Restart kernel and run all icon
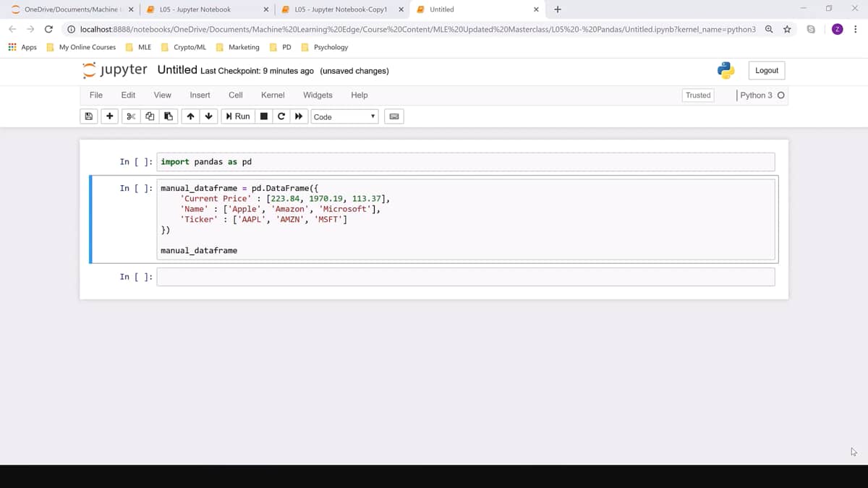The height and width of the screenshot is (488, 868). click(x=298, y=116)
